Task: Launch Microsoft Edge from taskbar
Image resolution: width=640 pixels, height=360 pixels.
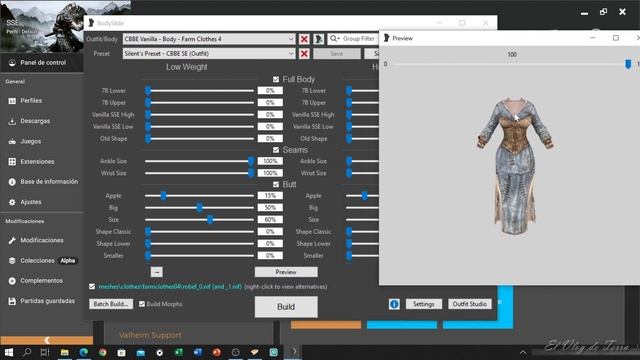Action: tap(84, 352)
